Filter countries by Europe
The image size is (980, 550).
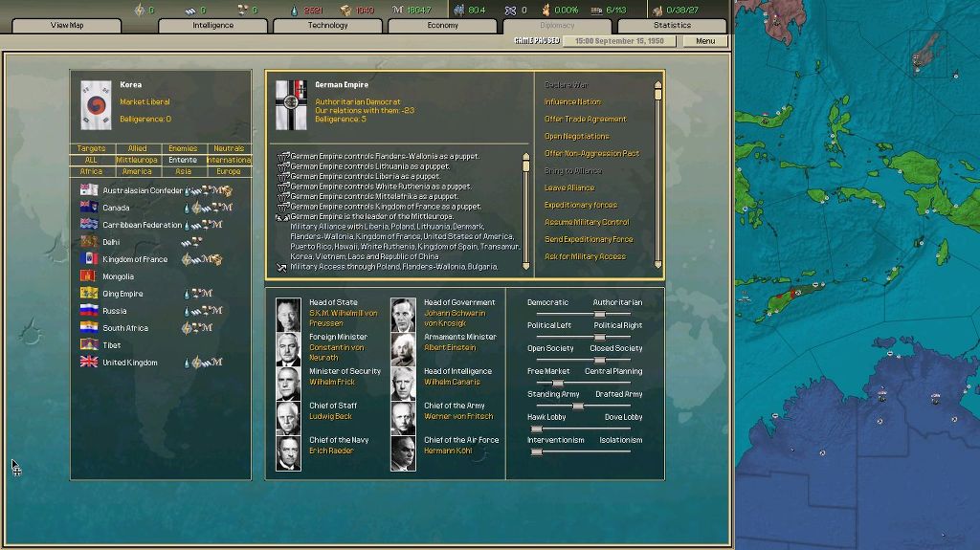229,171
